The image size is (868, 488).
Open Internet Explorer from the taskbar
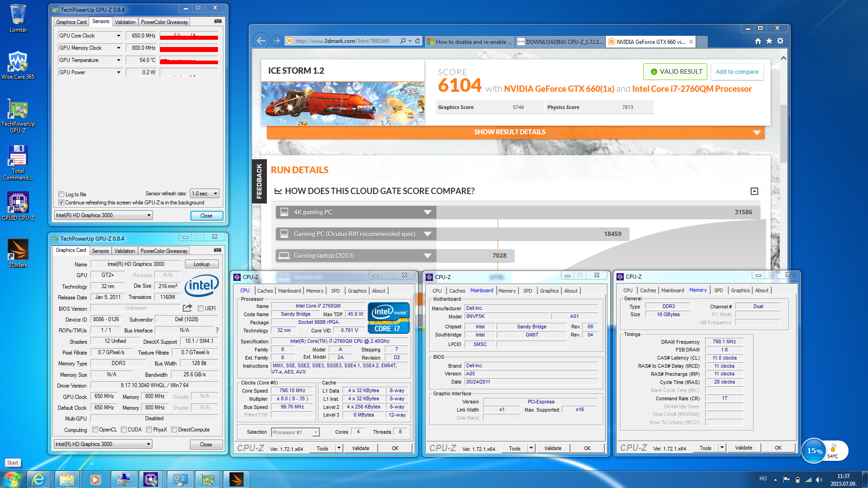(x=38, y=479)
